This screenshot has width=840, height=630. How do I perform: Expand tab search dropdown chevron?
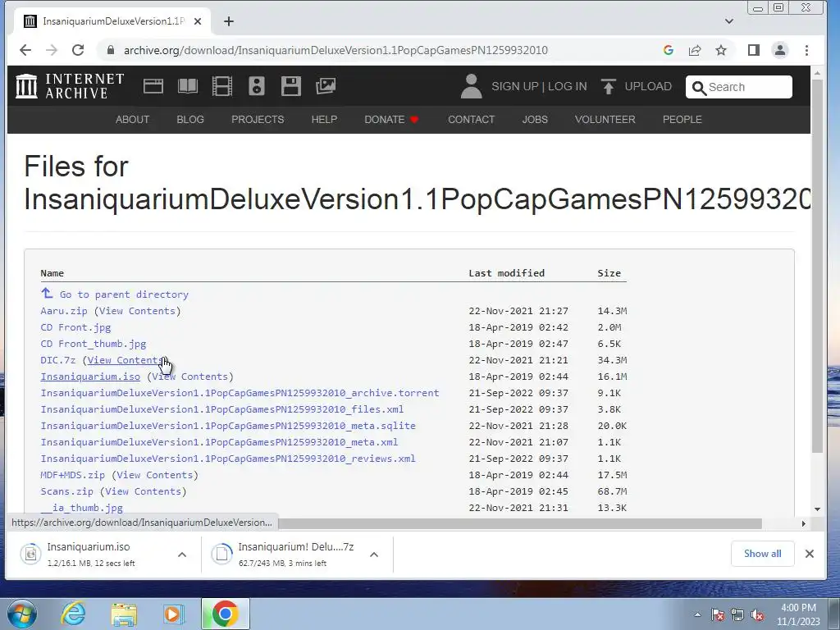click(729, 21)
